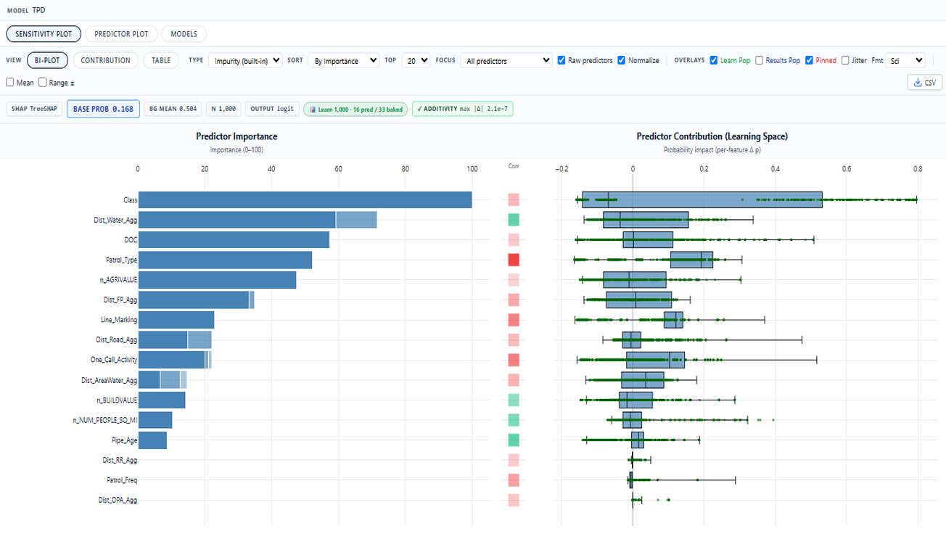
Task: Click the N 1,000 badge
Action: (x=223, y=109)
